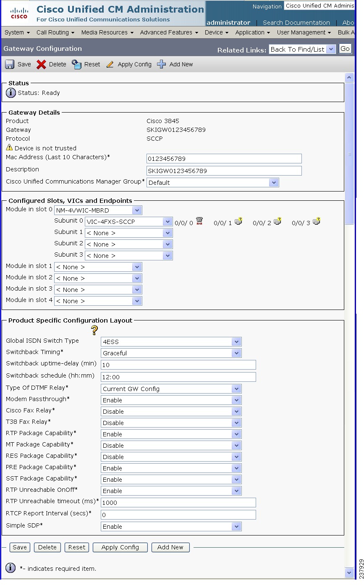
Task: Focus the RTCP Report Interval field
Action: [178, 514]
